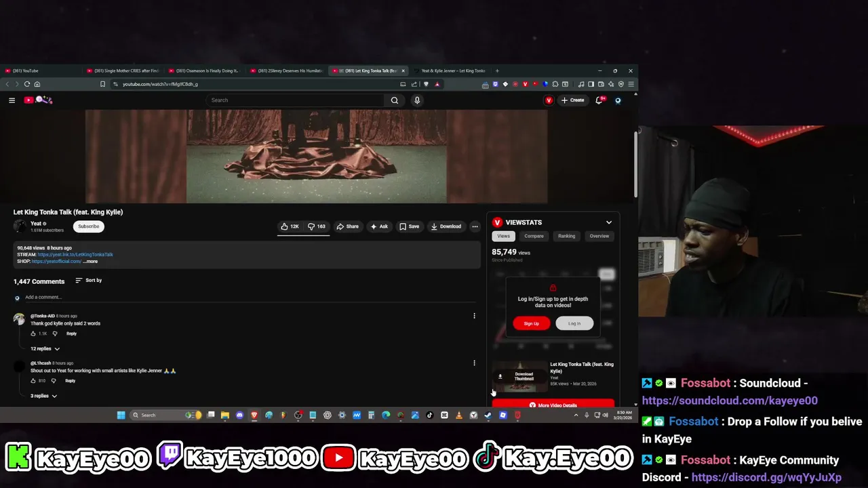The image size is (868, 488).
Task: Like the video (12K thumbs up)
Action: tap(290, 226)
